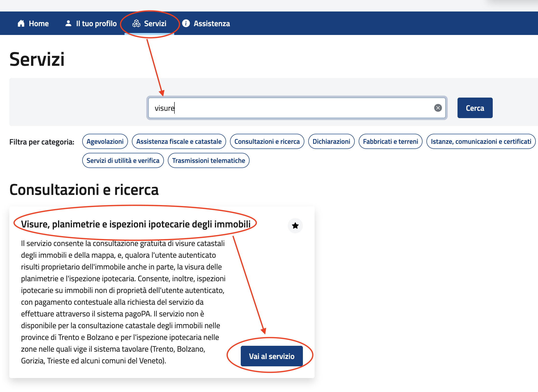Filter by Dichiarazioni category
This screenshot has width=538, height=392.
coord(331,141)
